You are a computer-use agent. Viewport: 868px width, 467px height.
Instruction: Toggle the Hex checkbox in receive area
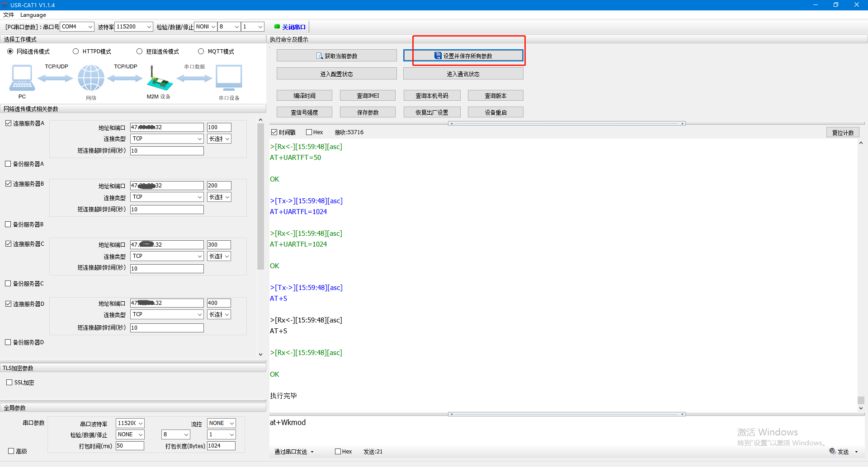click(x=309, y=132)
